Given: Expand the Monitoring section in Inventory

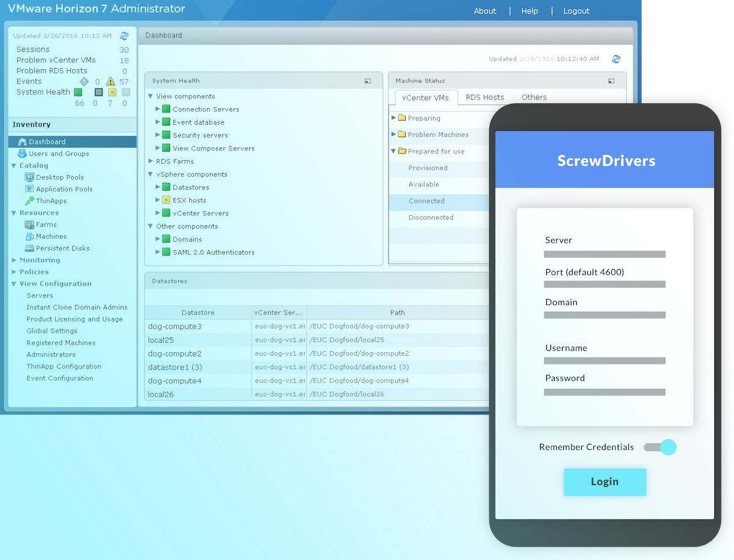Looking at the screenshot, I should point(13,260).
